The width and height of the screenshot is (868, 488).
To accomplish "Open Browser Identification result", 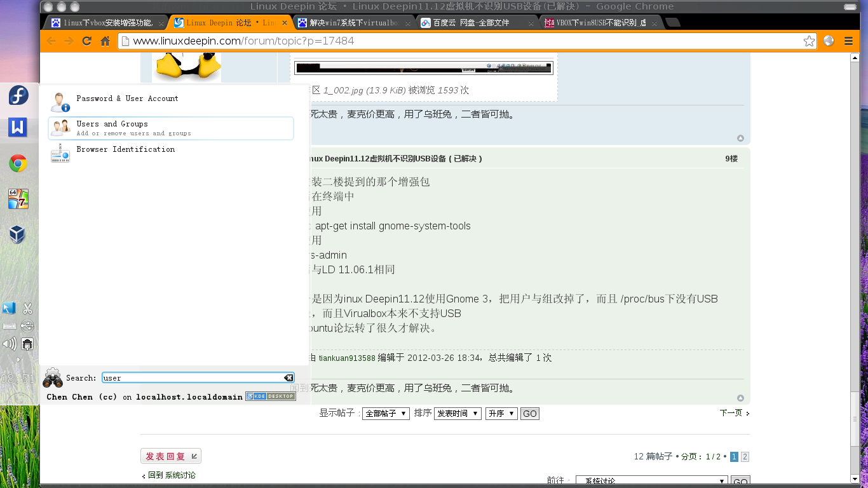I will [171, 153].
